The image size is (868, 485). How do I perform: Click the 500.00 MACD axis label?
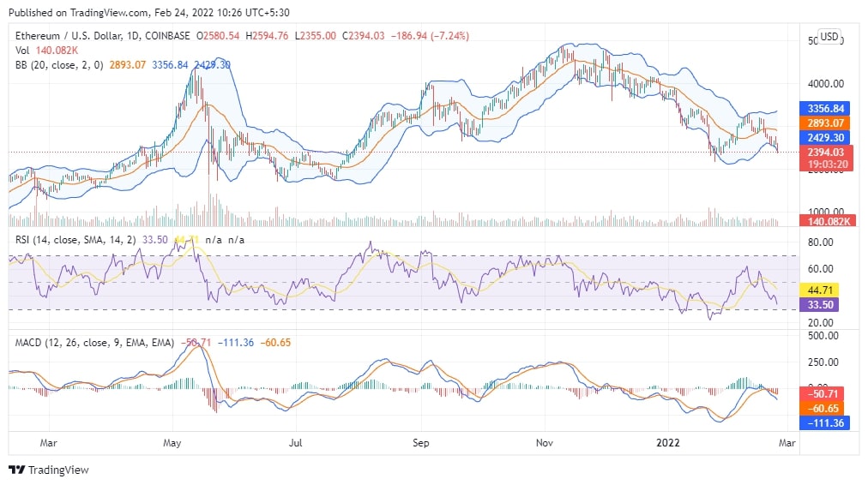click(x=823, y=336)
